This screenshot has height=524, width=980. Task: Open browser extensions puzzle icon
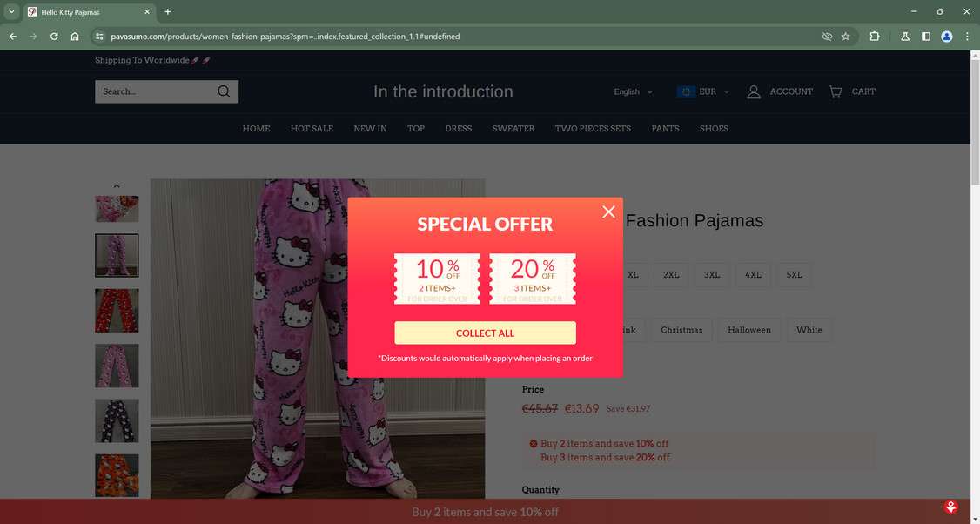pyautogui.click(x=875, y=37)
